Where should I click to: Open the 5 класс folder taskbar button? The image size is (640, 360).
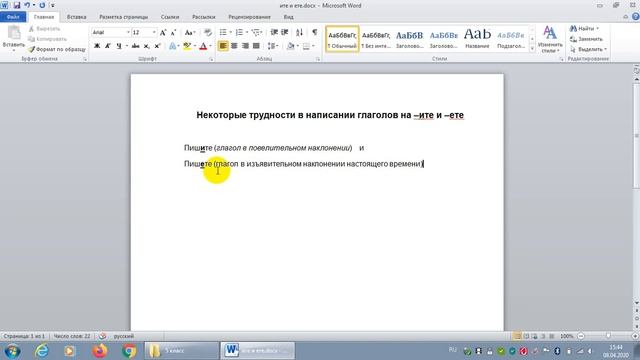click(181, 351)
